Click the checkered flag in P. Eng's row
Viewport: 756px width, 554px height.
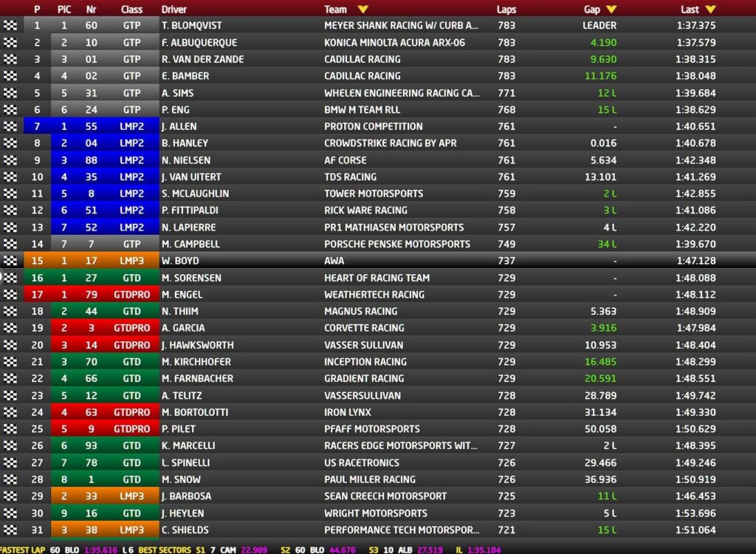pos(10,109)
